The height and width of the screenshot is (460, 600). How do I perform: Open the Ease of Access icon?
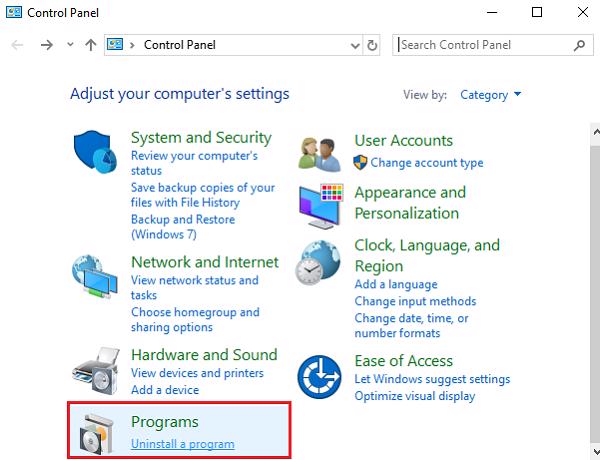click(320, 377)
